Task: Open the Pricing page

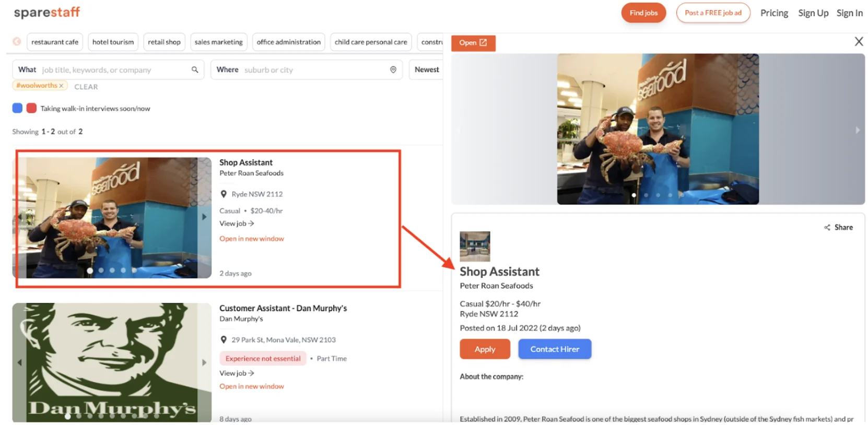Action: [x=774, y=13]
